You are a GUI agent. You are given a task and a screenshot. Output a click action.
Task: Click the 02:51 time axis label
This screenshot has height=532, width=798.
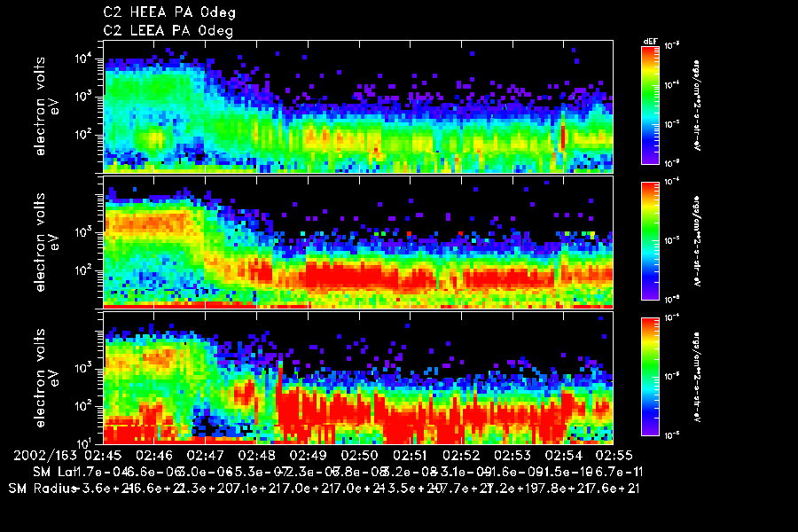[410, 455]
